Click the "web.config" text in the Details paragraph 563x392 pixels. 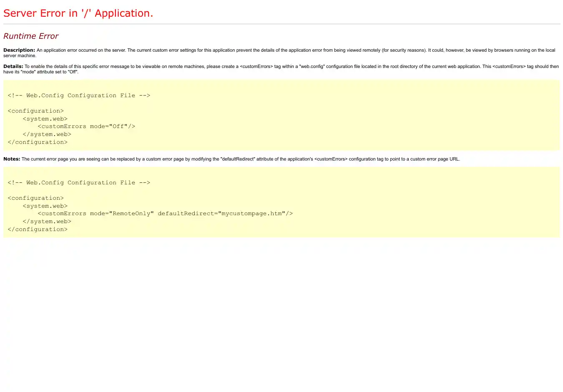pyautogui.click(x=312, y=66)
